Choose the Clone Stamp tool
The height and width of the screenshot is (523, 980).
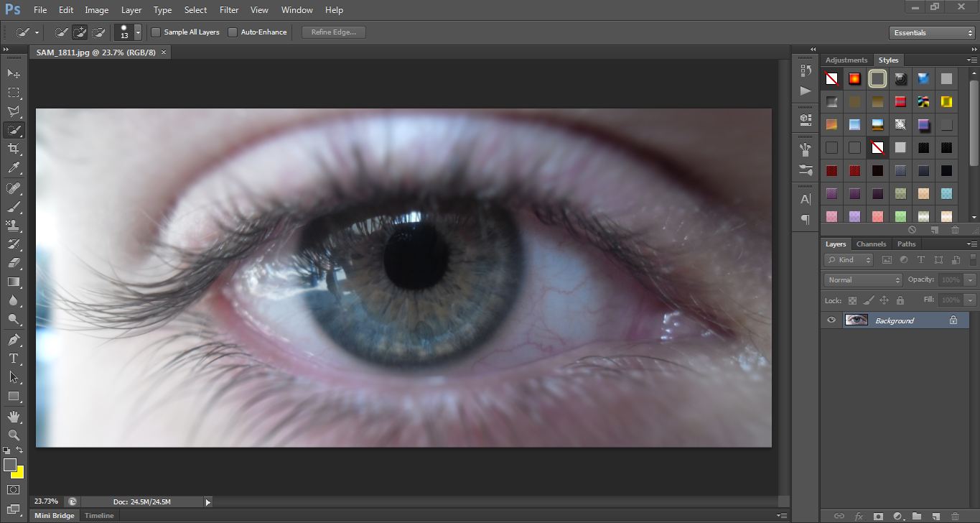point(14,226)
